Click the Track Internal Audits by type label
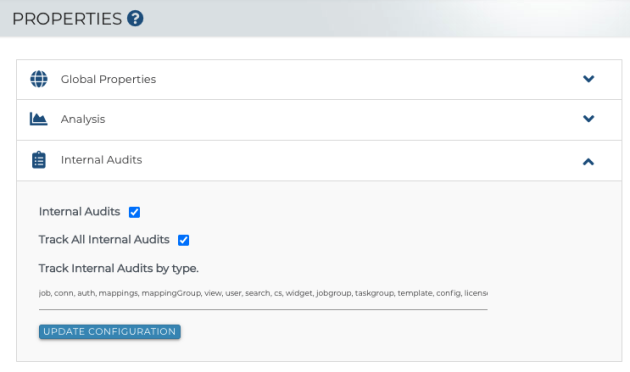 tap(119, 268)
